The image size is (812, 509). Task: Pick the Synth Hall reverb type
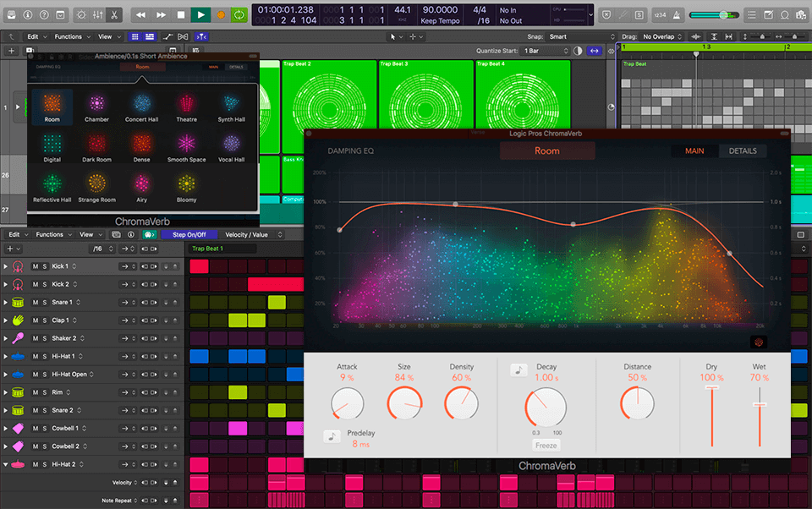[232, 103]
